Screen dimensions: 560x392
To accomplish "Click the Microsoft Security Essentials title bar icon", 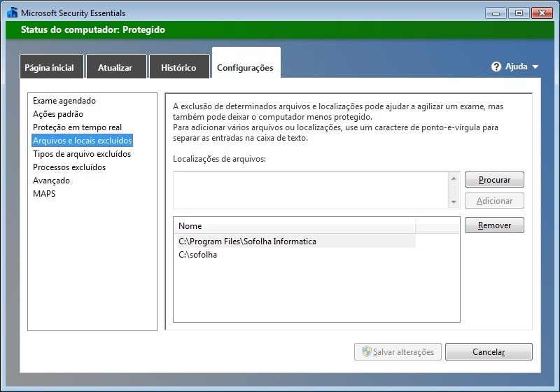I will 12,13.
